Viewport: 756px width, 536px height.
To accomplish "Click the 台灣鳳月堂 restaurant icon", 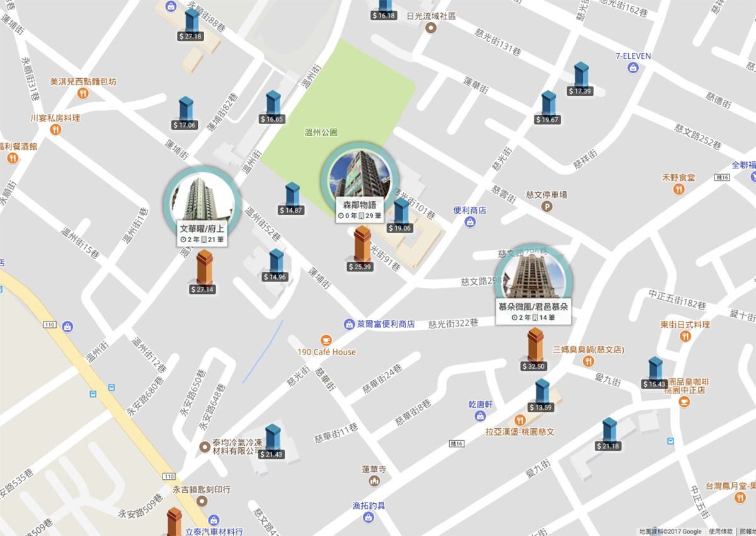I will [x=740, y=498].
